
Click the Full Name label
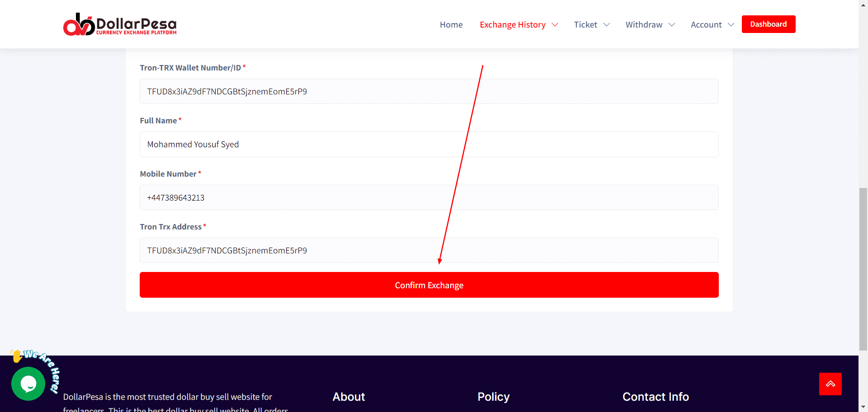point(158,121)
